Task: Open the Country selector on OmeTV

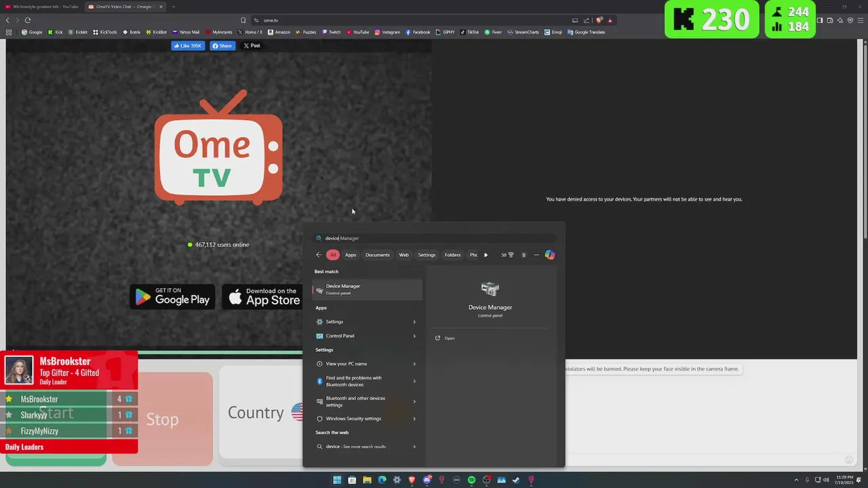Action: click(x=261, y=413)
